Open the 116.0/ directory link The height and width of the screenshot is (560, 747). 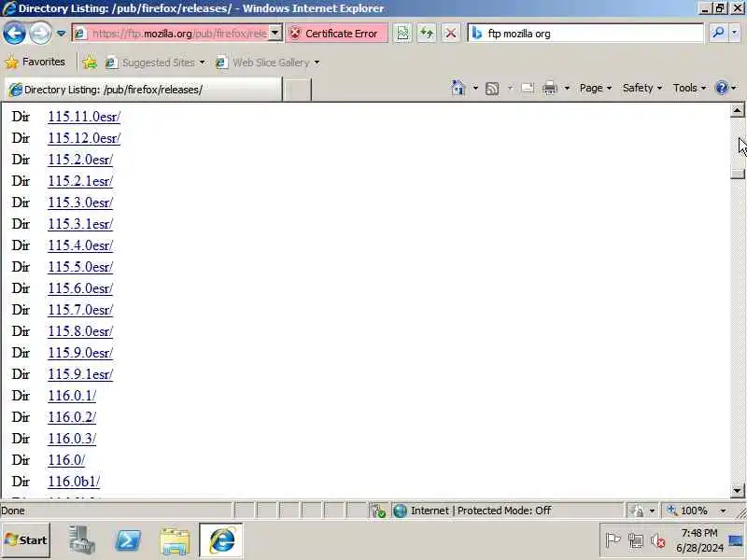click(66, 460)
